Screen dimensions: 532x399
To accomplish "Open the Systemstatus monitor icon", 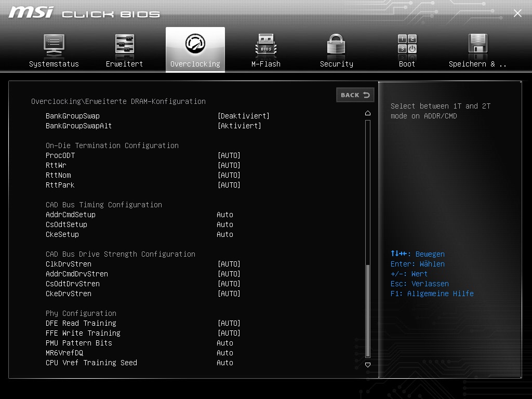I will pyautogui.click(x=54, y=45).
